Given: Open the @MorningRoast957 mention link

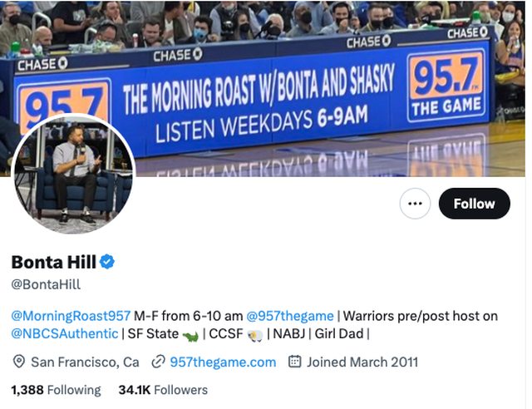Looking at the screenshot, I should 71,316.
